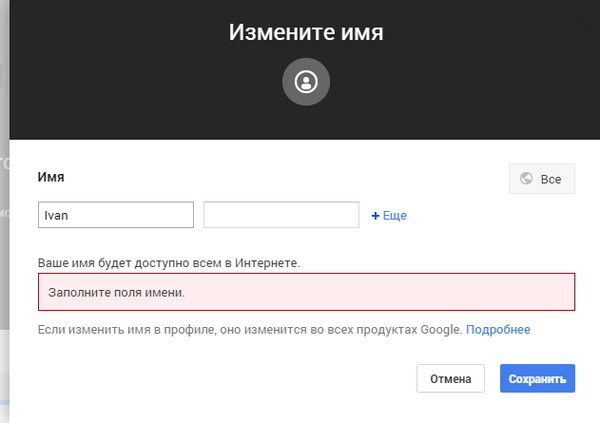This screenshot has height=423, width=600.
Task: Click the Отмена button
Action: click(450, 379)
